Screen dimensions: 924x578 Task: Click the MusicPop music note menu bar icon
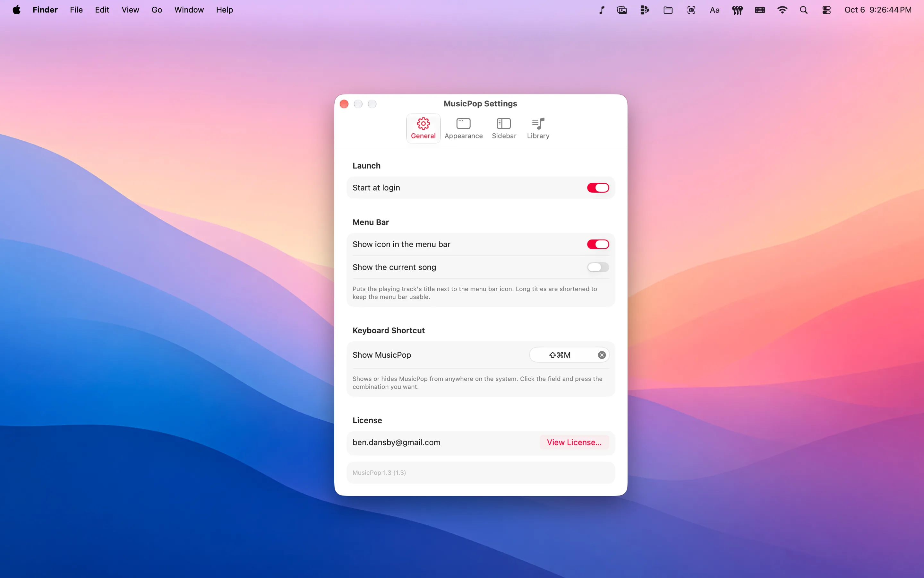pyautogui.click(x=601, y=10)
